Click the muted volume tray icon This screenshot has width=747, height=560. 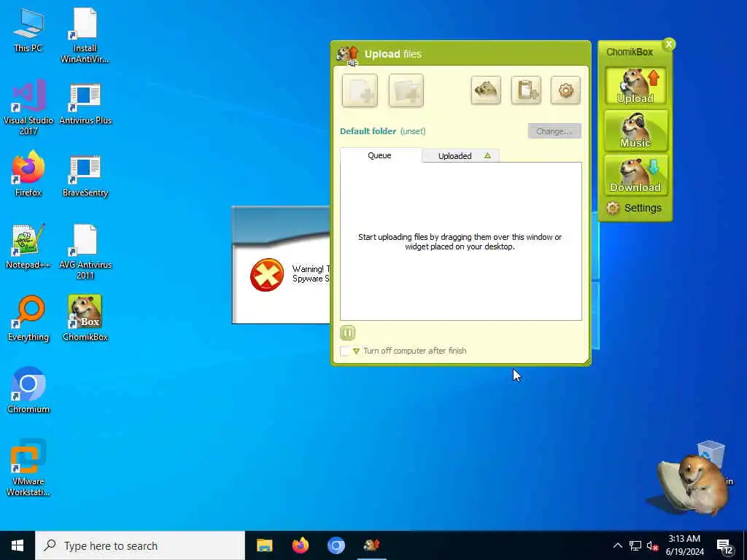(652, 545)
